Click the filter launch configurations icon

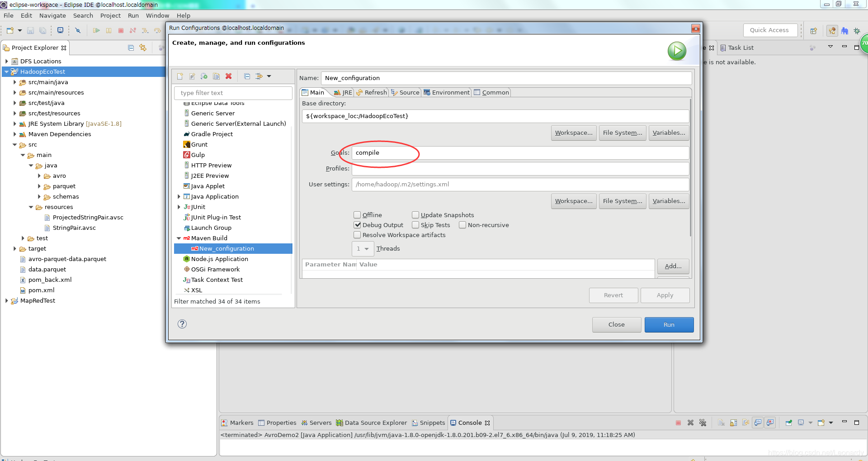(259, 76)
